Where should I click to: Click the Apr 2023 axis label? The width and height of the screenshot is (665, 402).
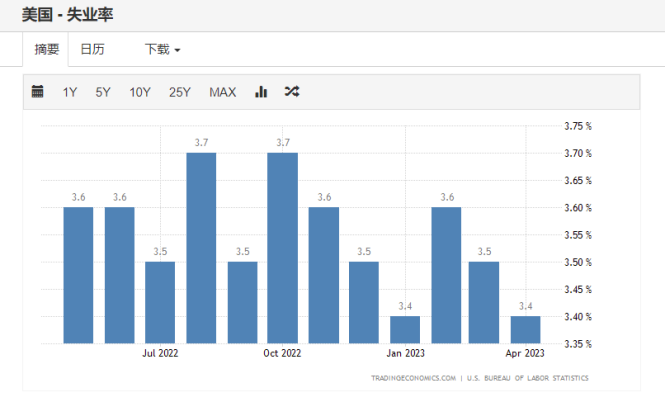click(x=525, y=353)
